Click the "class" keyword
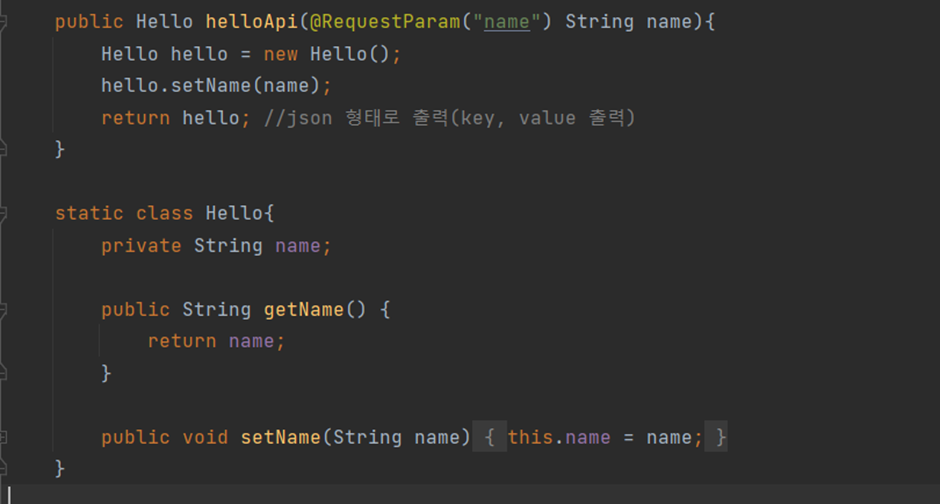 [164, 213]
